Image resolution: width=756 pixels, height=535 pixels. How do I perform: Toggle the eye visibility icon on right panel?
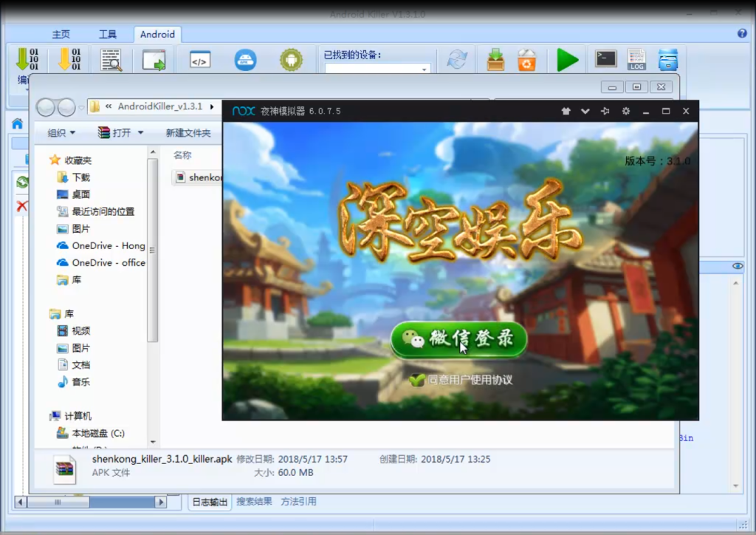click(738, 266)
